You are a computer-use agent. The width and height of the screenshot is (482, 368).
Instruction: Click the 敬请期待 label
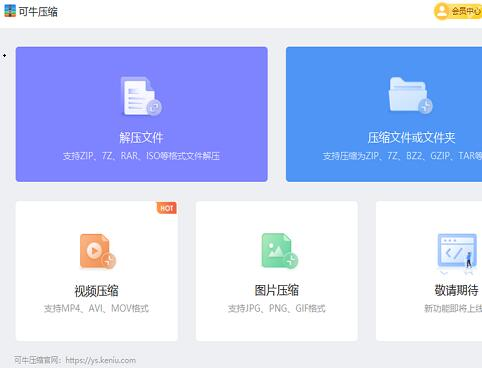457,290
